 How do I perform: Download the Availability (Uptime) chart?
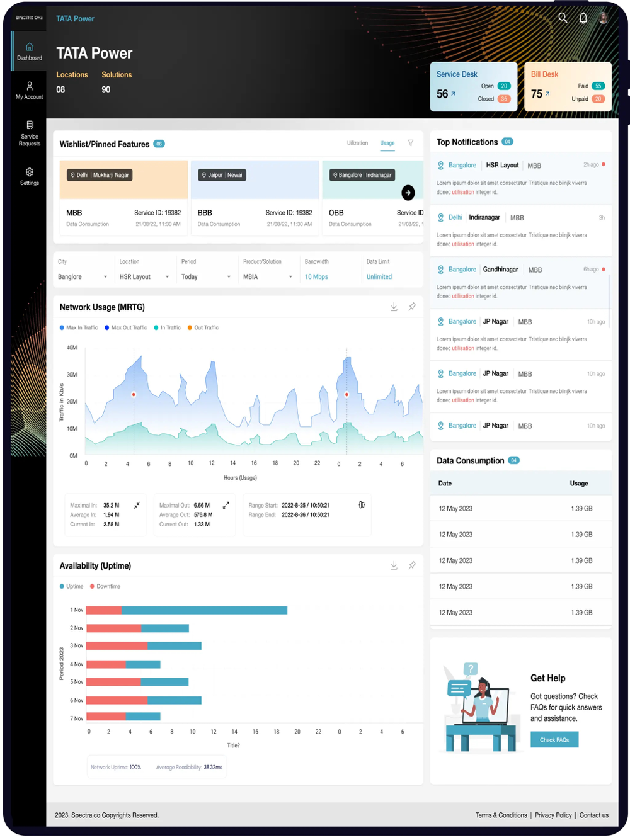point(394,565)
